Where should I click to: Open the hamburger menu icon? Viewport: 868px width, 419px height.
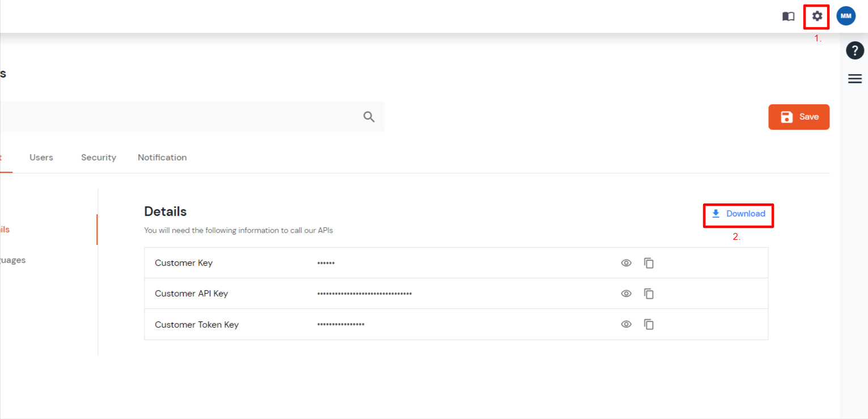(x=855, y=79)
